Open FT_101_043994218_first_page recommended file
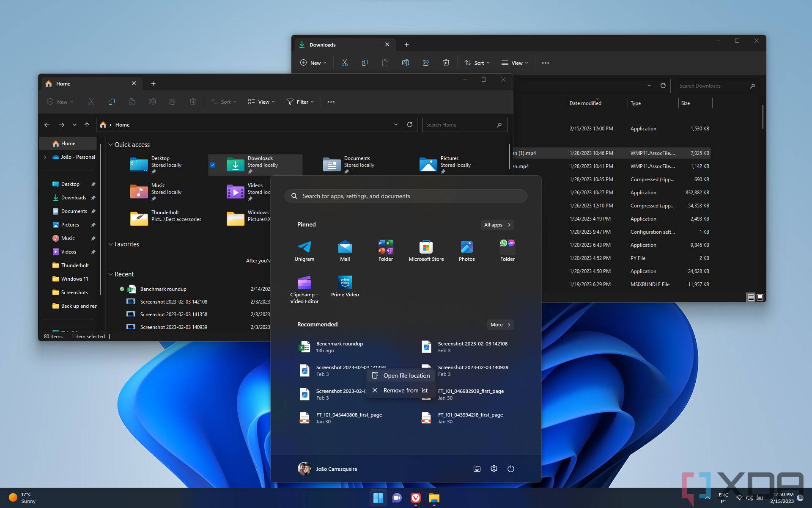Image resolution: width=812 pixels, height=508 pixels. (467, 418)
